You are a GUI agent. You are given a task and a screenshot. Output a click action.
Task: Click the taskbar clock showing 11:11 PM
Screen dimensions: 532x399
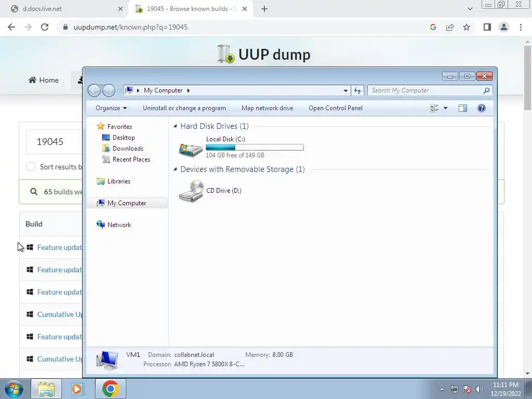[x=506, y=389]
